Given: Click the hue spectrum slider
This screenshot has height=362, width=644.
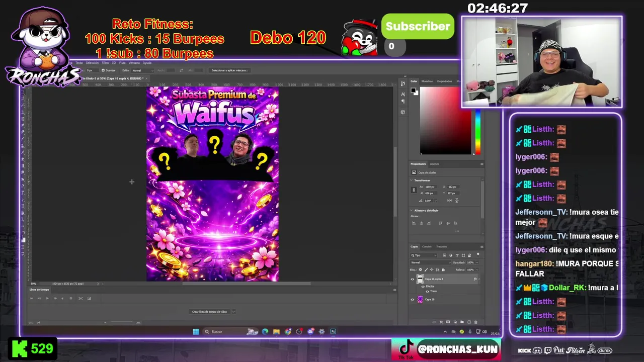Looking at the screenshot, I should pyautogui.click(x=478, y=132).
